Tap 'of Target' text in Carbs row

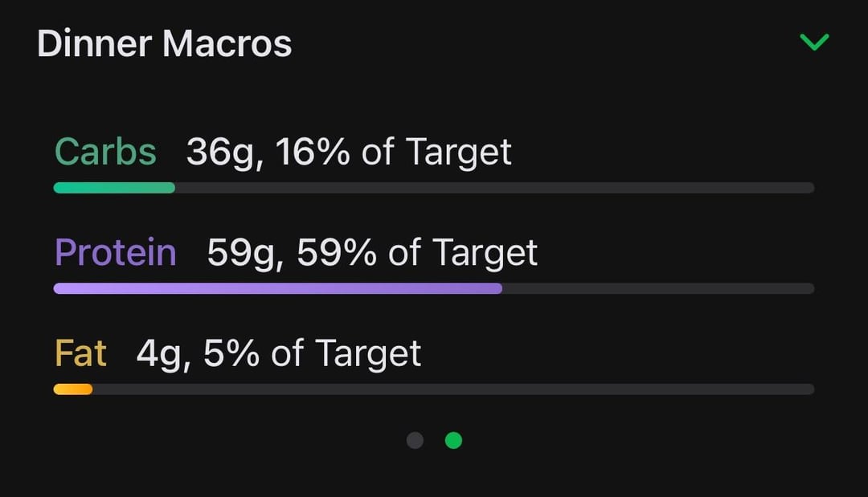coord(436,152)
